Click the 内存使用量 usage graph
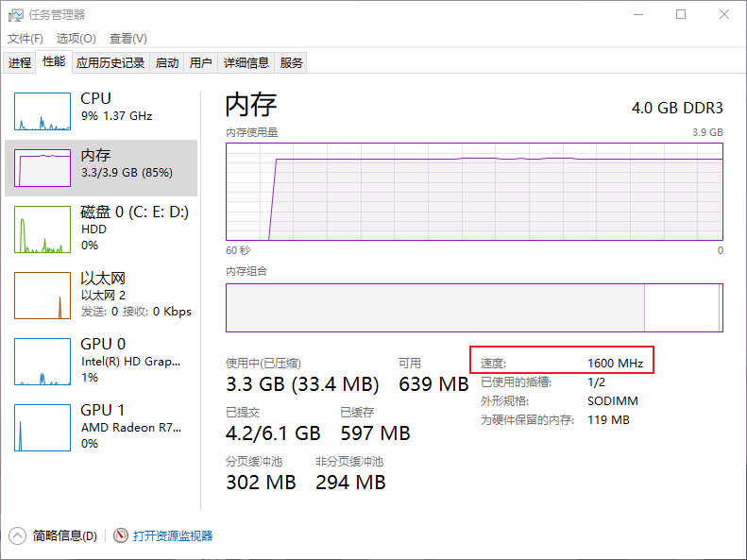This screenshot has height=560, width=747. click(474, 192)
